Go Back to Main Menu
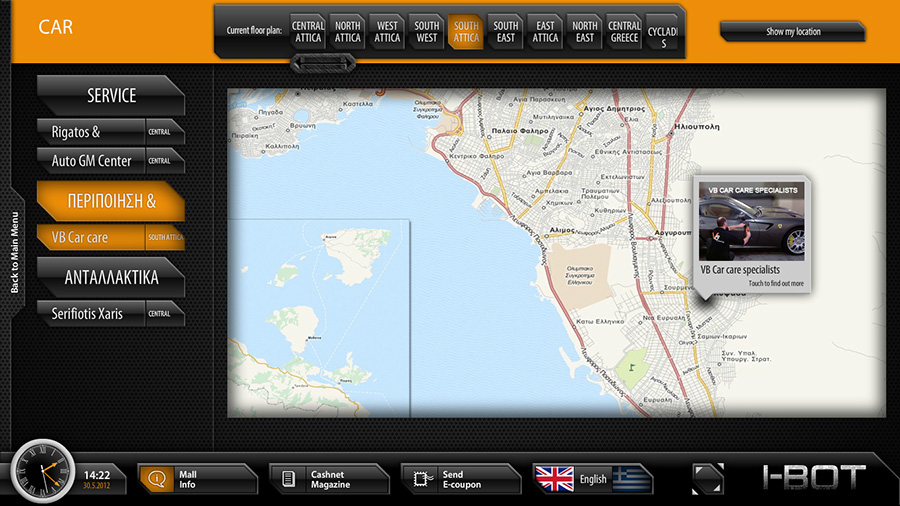This screenshot has width=900, height=506. click(x=15, y=250)
